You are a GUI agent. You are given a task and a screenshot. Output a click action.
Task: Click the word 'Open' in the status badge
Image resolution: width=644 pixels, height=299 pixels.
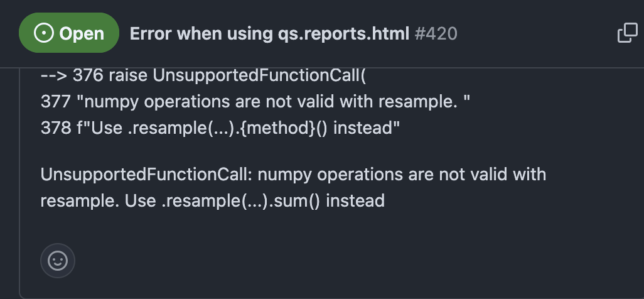click(81, 33)
